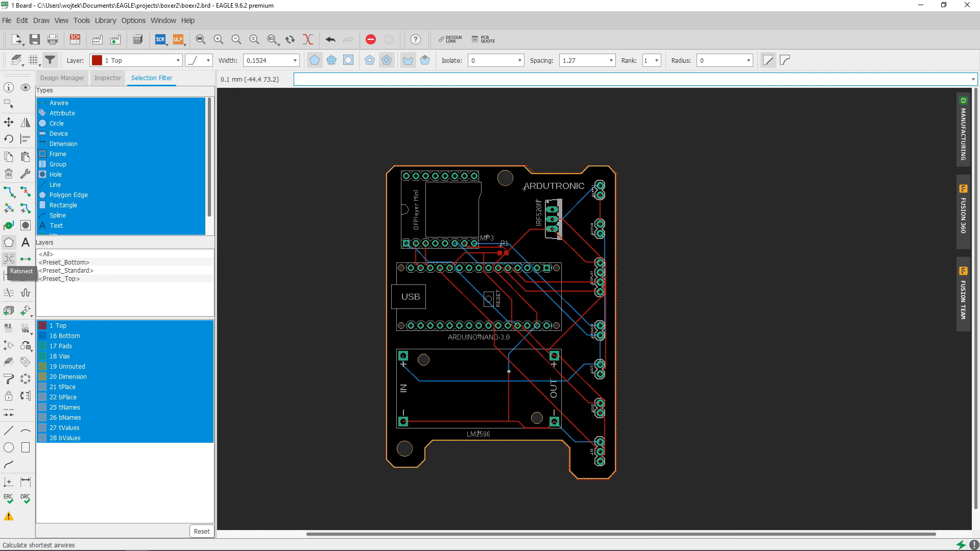
Task: Click the ULP user language program icon
Action: (x=178, y=39)
